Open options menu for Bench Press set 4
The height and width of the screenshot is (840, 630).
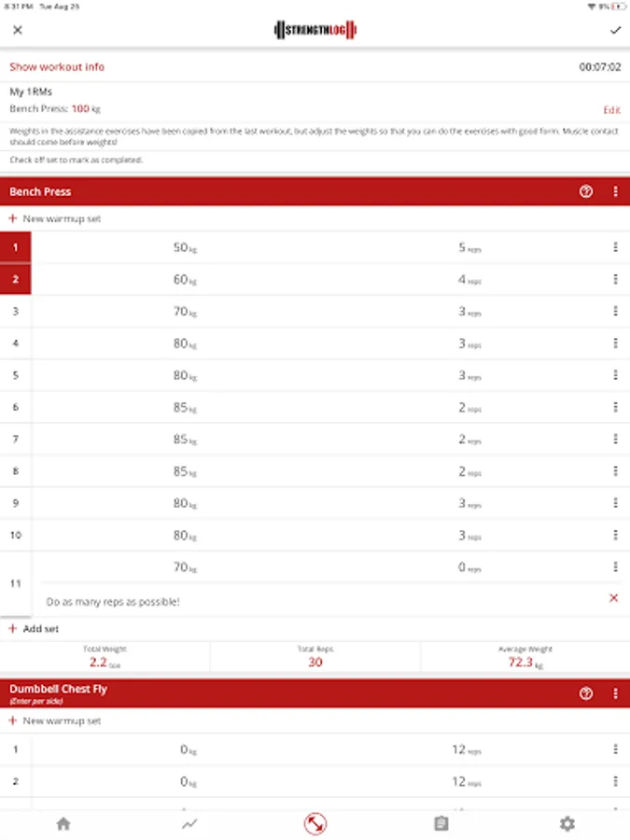coord(615,343)
